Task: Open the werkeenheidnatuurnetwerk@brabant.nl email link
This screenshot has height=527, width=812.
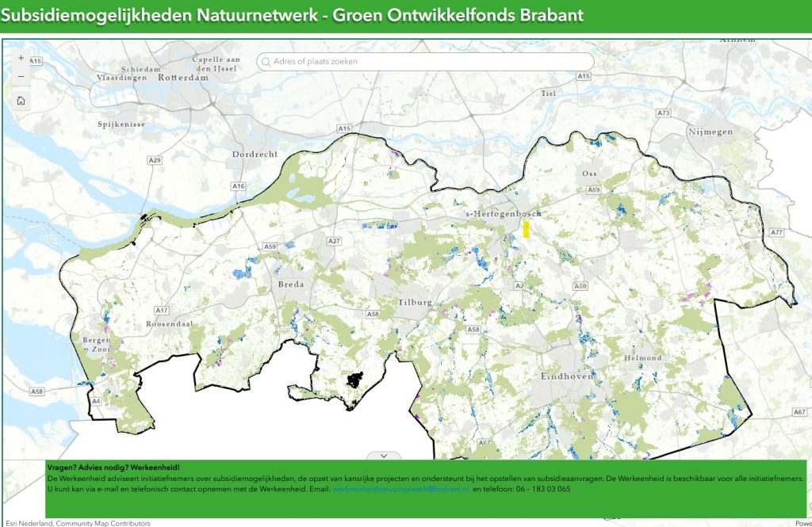Action: click(400, 489)
